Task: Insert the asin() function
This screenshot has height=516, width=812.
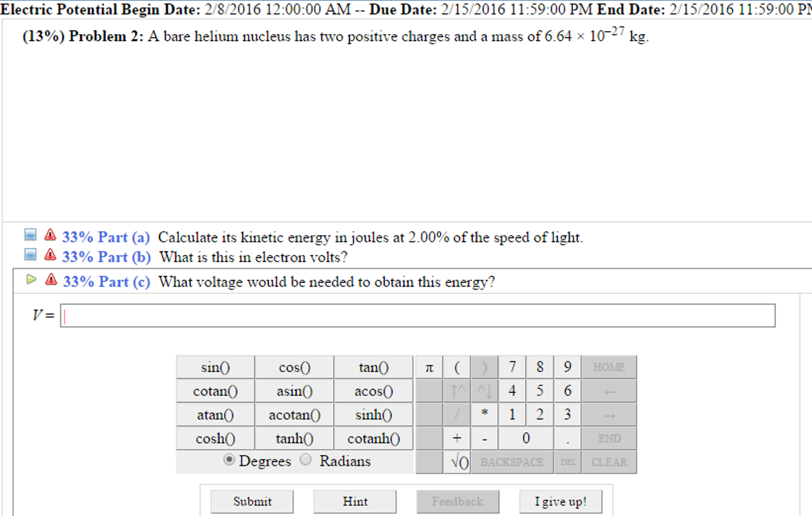Action: click(294, 391)
